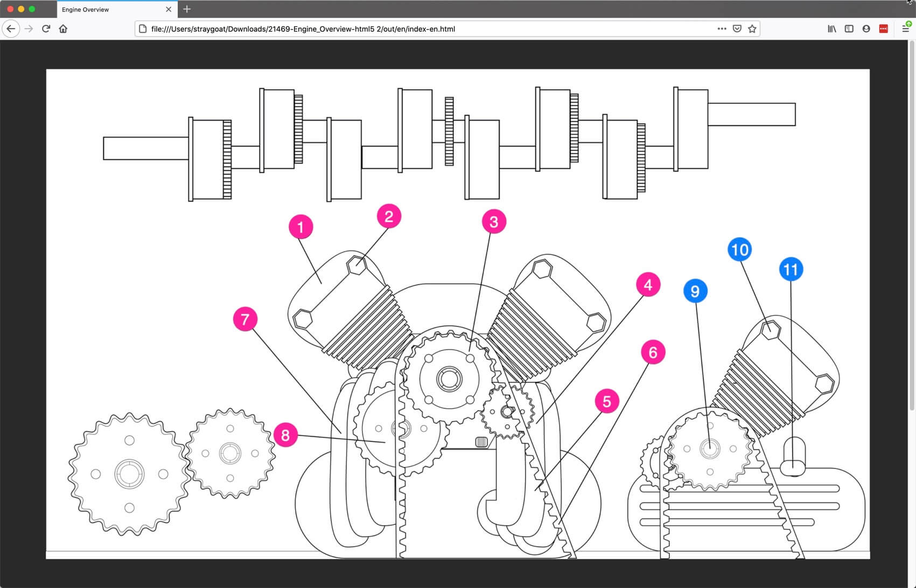916x588 pixels.
Task: Open the LastPass extension
Action: point(884,29)
